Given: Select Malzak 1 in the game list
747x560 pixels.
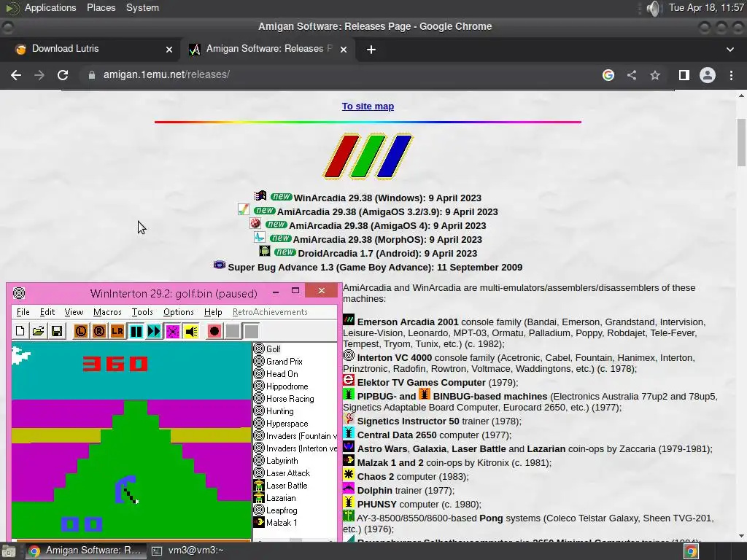Looking at the screenshot, I should [x=281, y=522].
